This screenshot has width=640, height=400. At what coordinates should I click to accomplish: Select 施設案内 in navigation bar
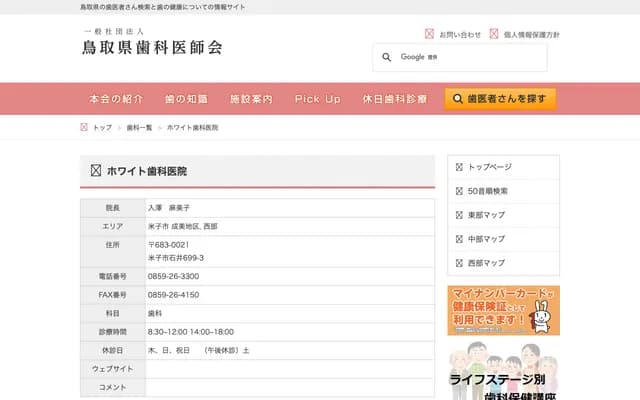pos(251,100)
